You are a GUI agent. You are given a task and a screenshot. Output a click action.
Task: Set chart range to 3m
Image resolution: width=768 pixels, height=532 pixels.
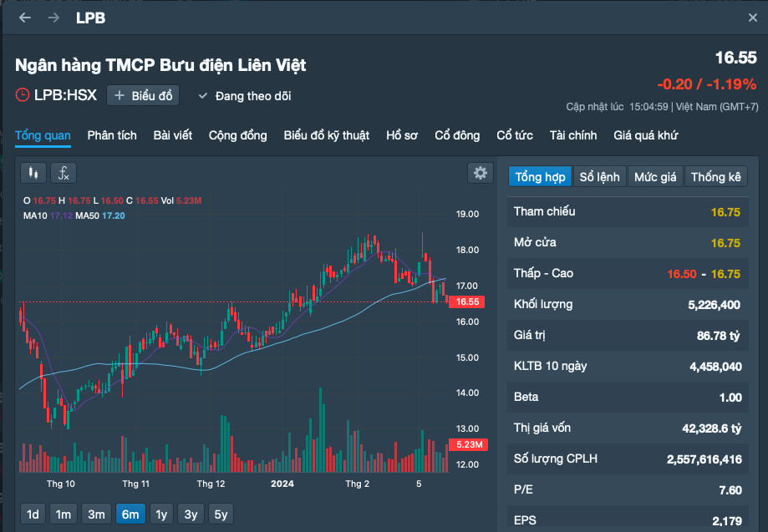pyautogui.click(x=96, y=514)
